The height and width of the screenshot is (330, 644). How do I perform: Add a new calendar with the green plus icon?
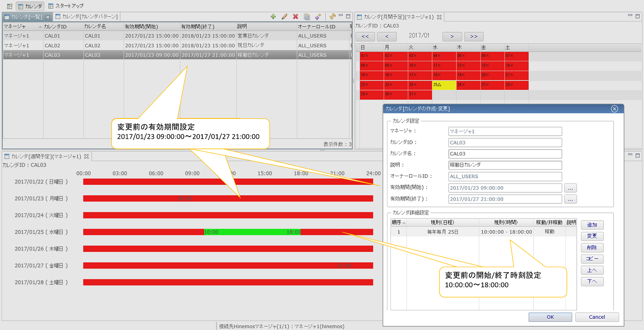273,17
